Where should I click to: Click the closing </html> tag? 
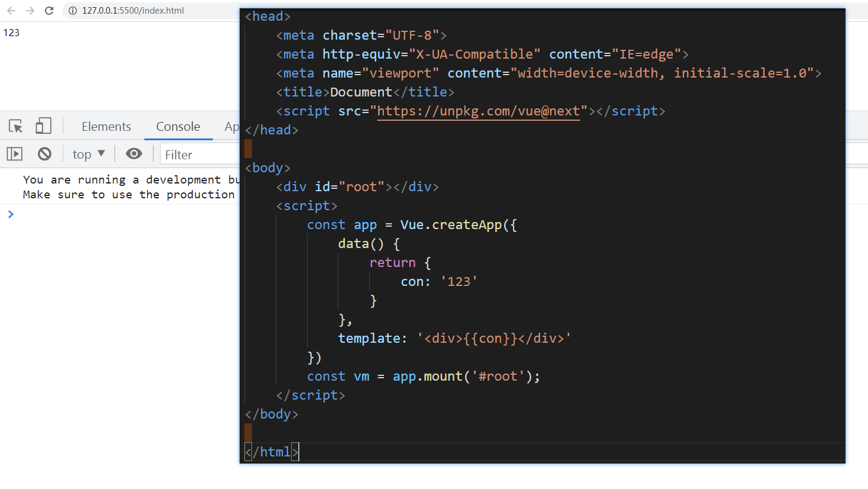pos(272,452)
